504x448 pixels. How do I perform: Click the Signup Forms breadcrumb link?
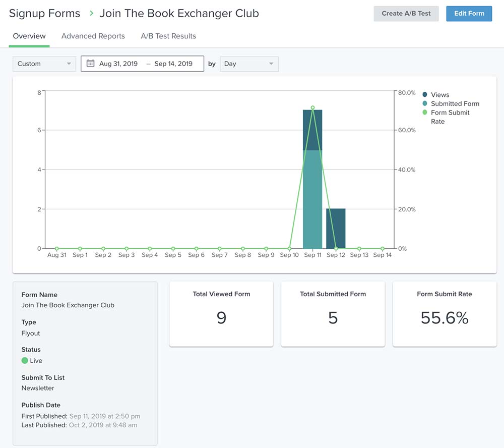coord(44,14)
